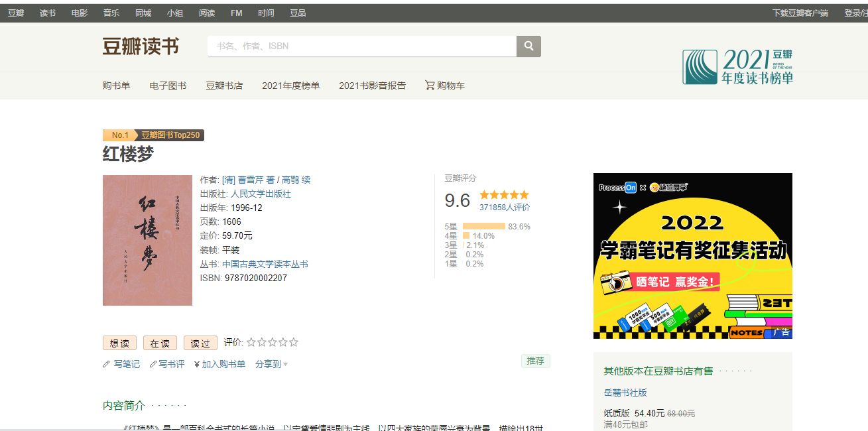Open the 2021 年度读书榜单 logo
This screenshot has width=868, height=431.
[x=737, y=66]
